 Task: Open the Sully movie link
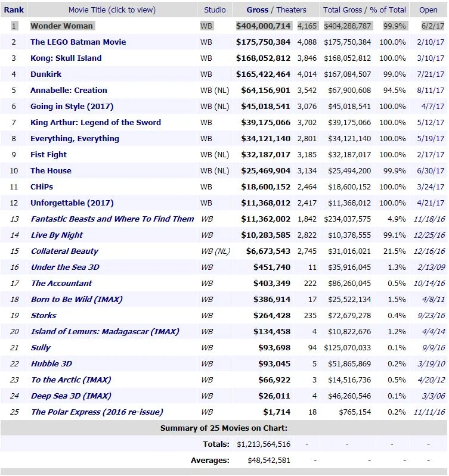click(41, 347)
